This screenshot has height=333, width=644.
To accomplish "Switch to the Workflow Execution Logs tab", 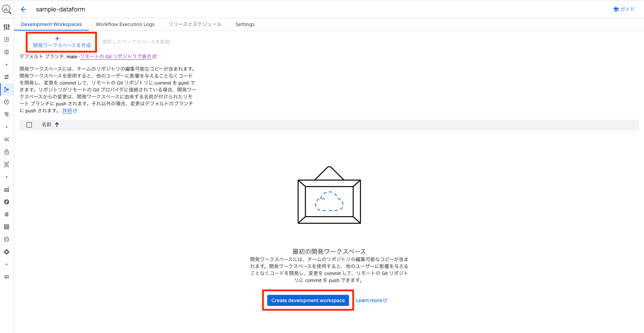I will (x=125, y=24).
